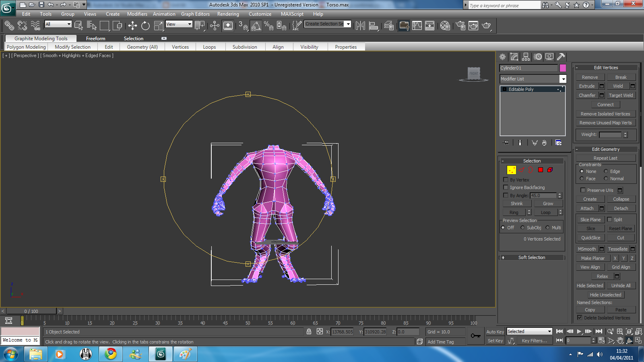Viewport: 644px width, 362px height.
Task: Select Edge sub-object mode icon
Action: [x=521, y=170]
